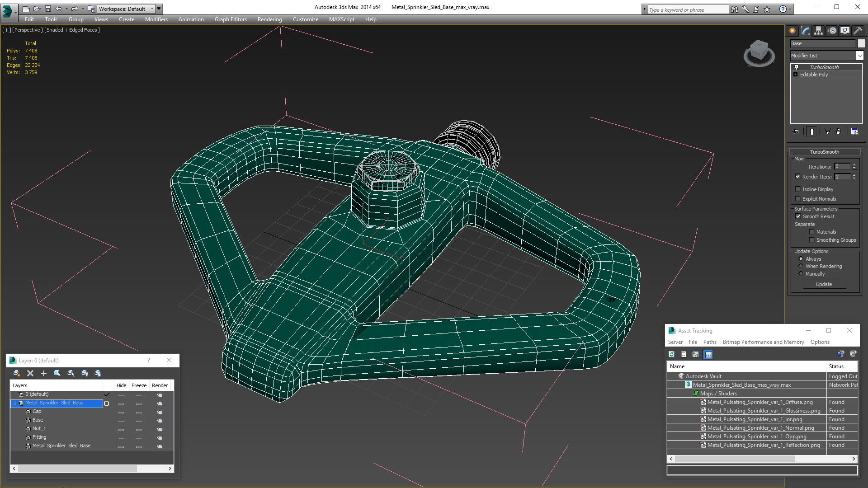Click the Modifiers menu item
This screenshot has height=488, width=868.
(x=155, y=19)
